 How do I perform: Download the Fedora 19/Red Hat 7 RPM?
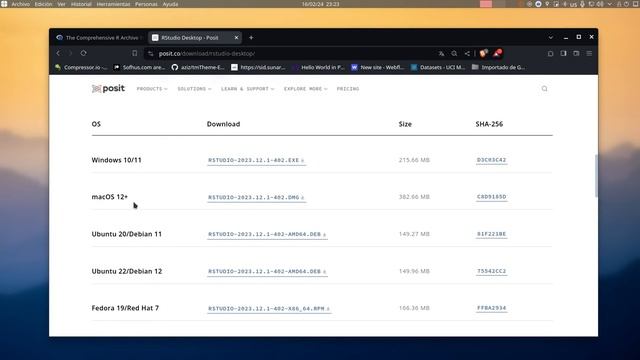[269, 309]
